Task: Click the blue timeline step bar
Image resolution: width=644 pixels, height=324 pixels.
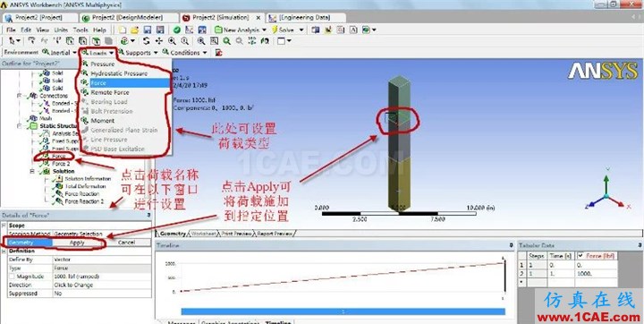Action: pyautogui.click(x=343, y=311)
